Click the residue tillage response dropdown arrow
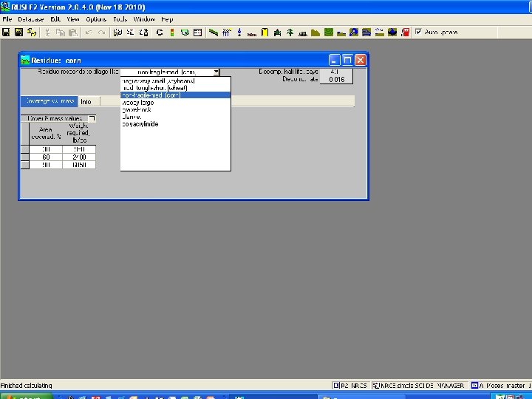 pyautogui.click(x=216, y=72)
